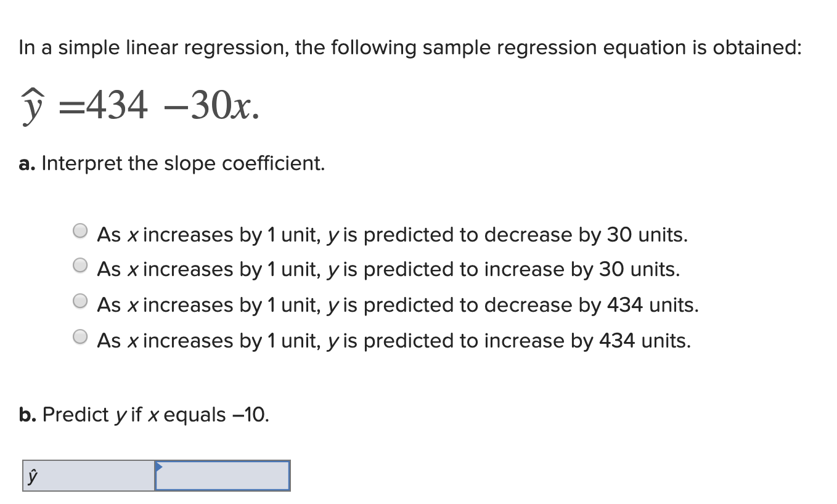Click the blue flag marker in answer box
The width and height of the screenshot is (837, 504).
[159, 466]
